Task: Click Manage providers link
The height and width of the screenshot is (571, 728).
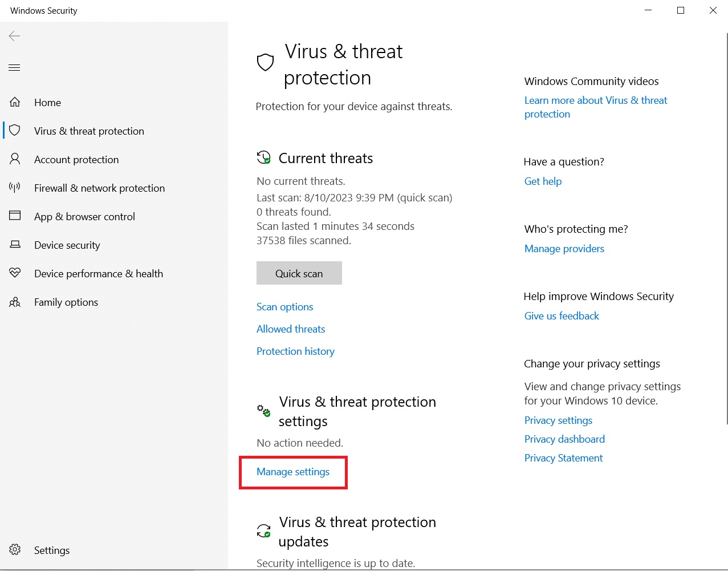Action: click(x=564, y=249)
